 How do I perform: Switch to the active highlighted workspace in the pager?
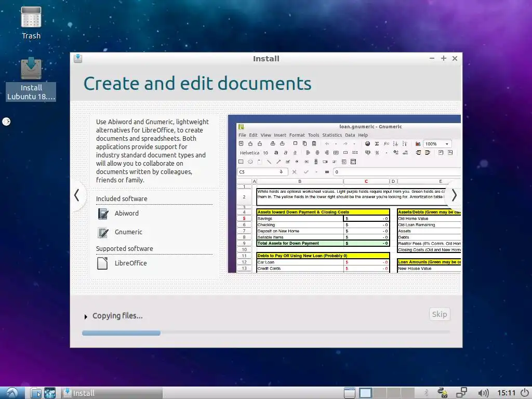365,393
